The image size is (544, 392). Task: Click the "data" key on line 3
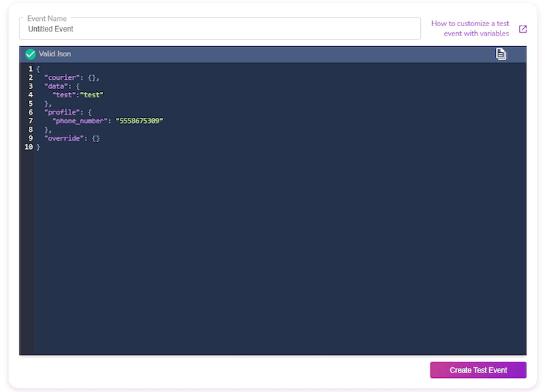point(56,86)
